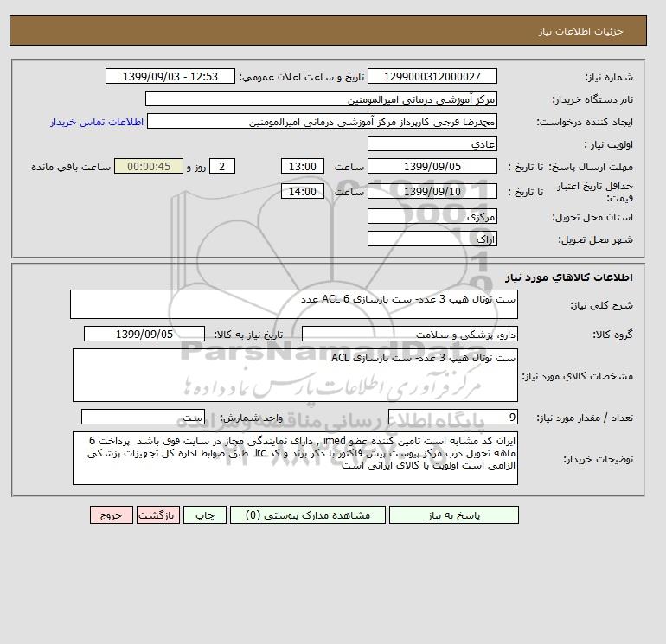
Task: Click the حداقل تاریخ اعتبار قیمت label
Action: (x=595, y=192)
